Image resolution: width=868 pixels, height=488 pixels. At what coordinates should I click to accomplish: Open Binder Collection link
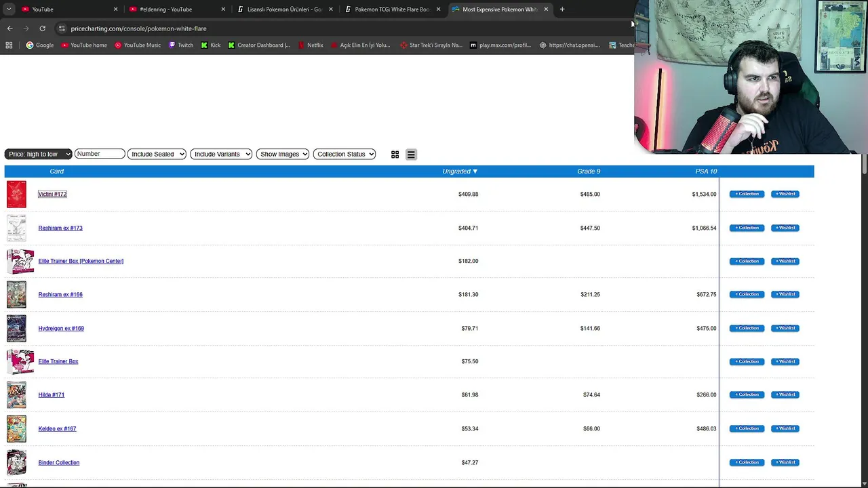point(58,462)
